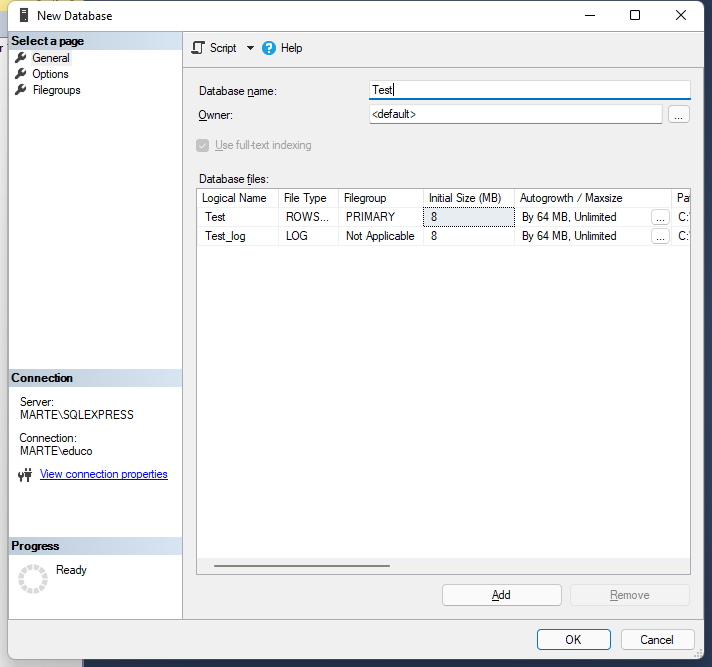Click the LOG file type cell

pos(308,236)
